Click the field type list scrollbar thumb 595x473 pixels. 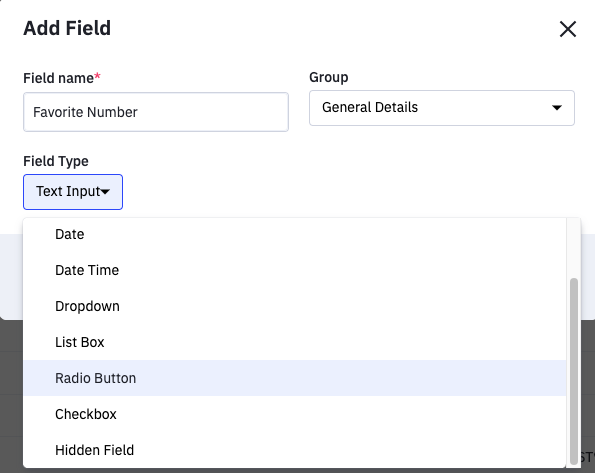point(574,371)
